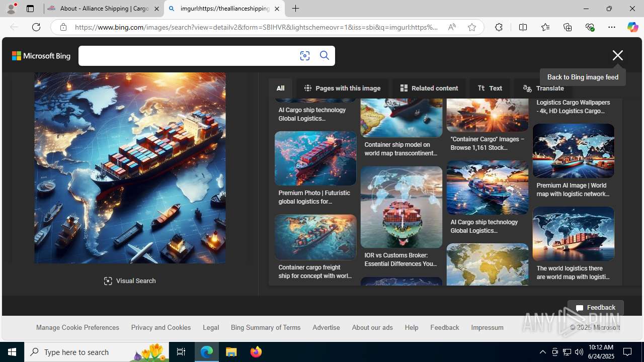
Task: Open Task View on taskbar
Action: click(x=181, y=352)
